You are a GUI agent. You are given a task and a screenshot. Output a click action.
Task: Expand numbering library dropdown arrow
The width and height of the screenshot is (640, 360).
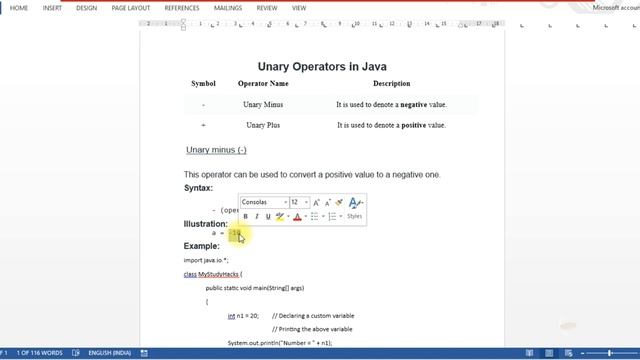pos(341,216)
